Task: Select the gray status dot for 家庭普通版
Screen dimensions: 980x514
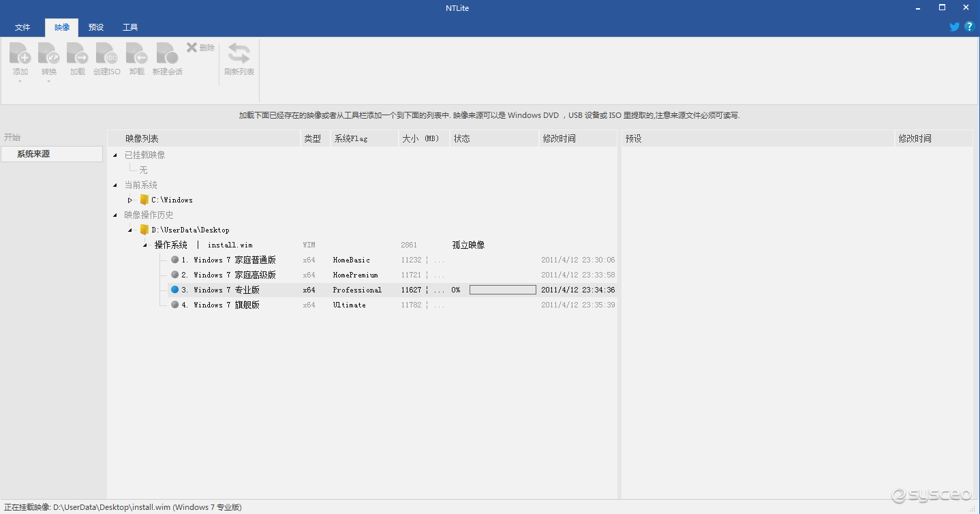Action: pos(175,260)
